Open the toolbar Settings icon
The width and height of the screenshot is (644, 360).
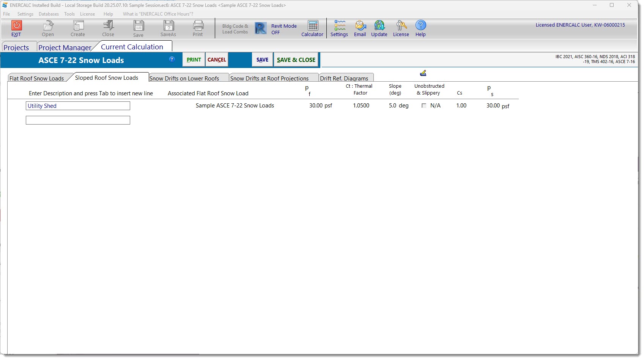(340, 25)
